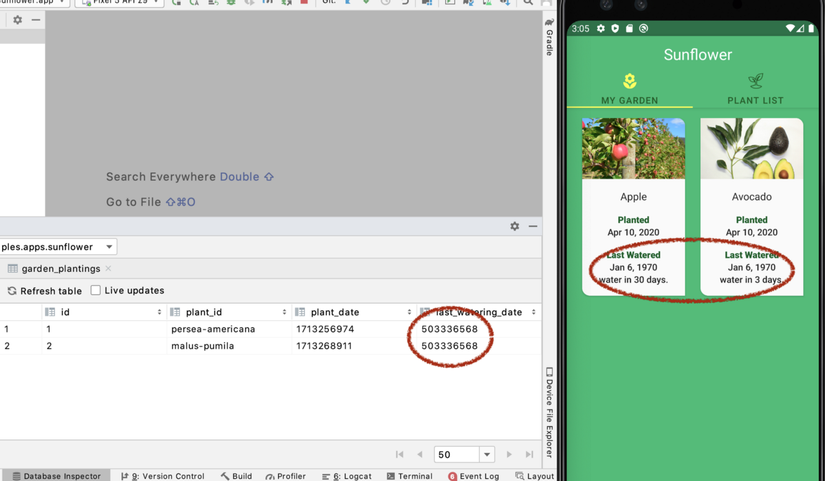Image resolution: width=825 pixels, height=481 pixels.
Task: Select the plant_date cell 1713256974
Action: coord(354,329)
